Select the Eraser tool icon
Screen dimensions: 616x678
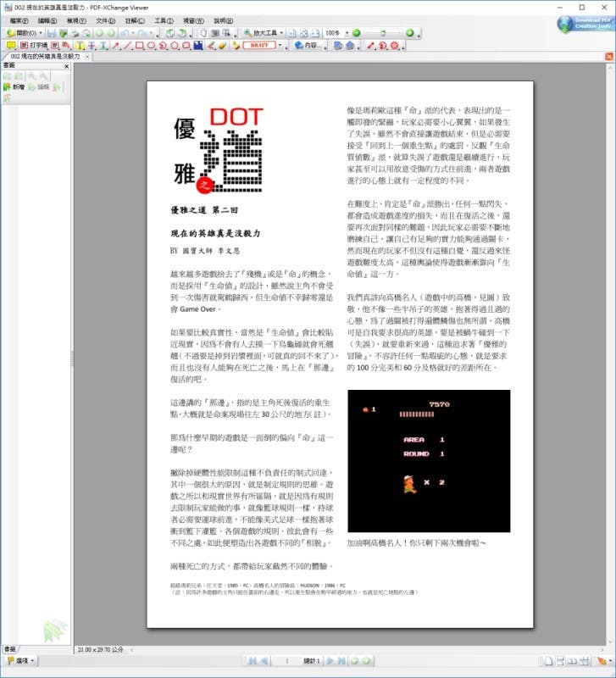click(x=222, y=45)
